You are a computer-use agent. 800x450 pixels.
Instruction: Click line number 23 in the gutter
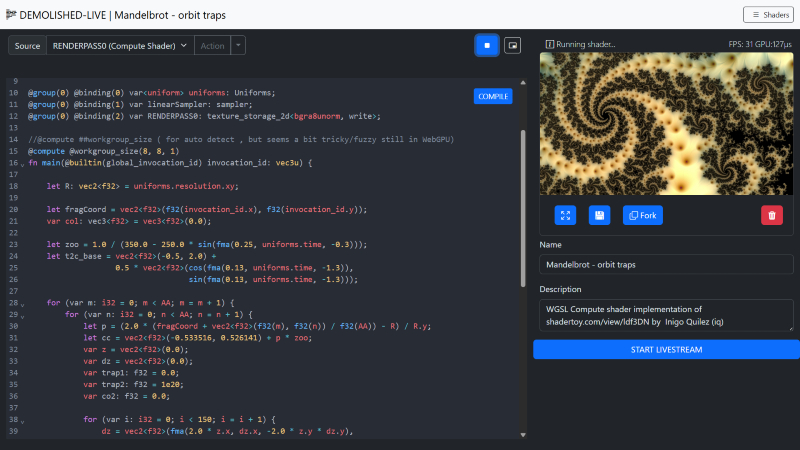coord(13,244)
